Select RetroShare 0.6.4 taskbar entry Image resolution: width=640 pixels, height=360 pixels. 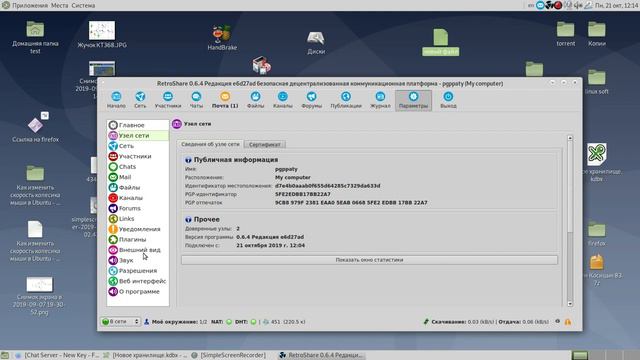[321, 355]
